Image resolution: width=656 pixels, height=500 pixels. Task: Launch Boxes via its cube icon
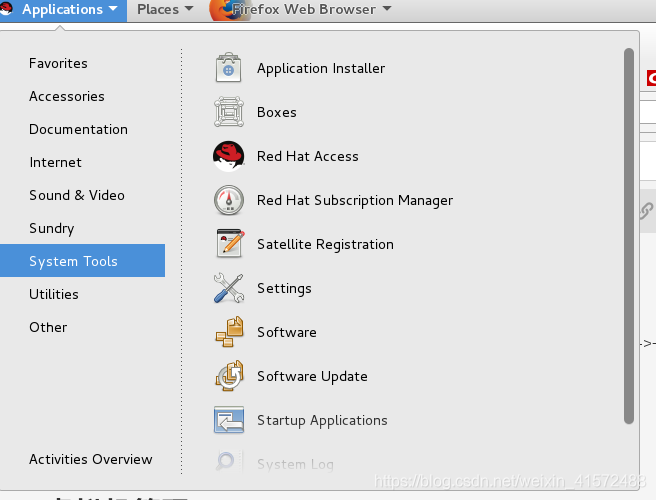[x=228, y=112]
